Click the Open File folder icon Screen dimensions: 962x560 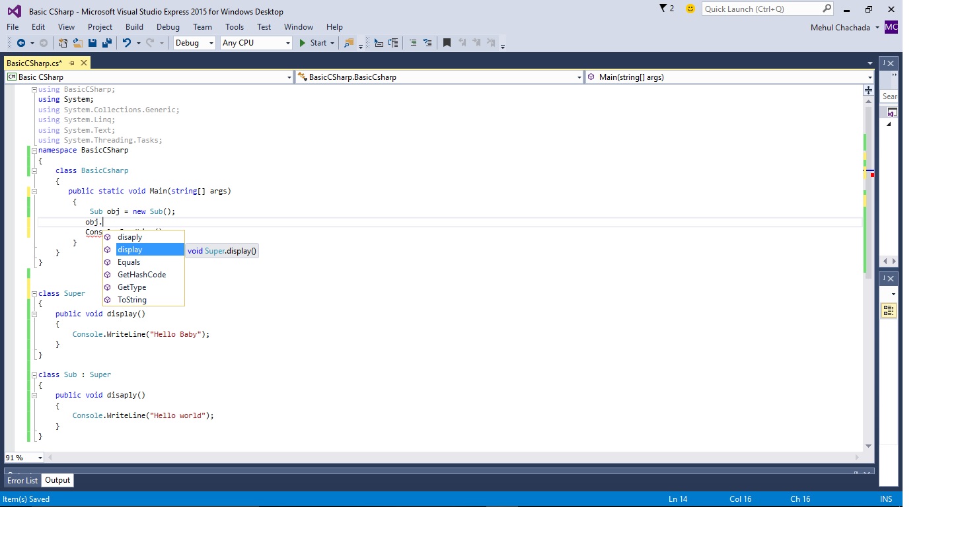pos(77,43)
